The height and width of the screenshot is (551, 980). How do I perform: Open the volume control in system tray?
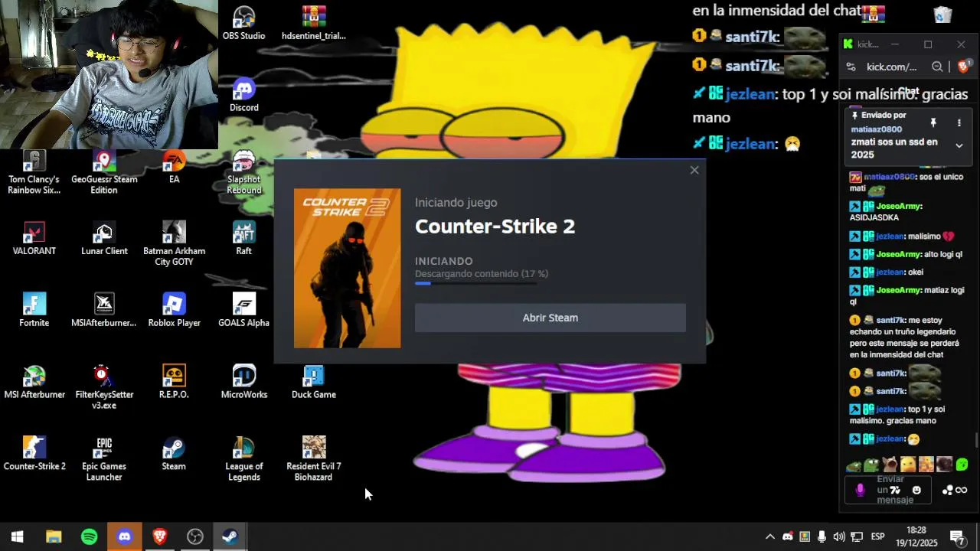(839, 537)
